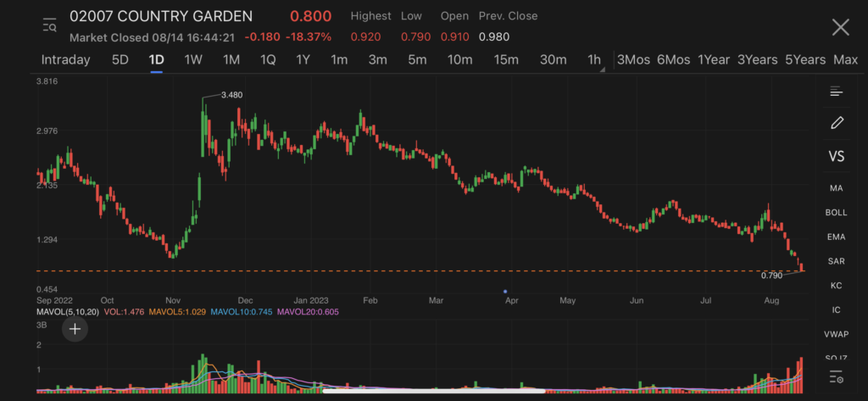Screen dimensions: 868x401
Task: Toggle the MA indicator
Action: tap(836, 188)
